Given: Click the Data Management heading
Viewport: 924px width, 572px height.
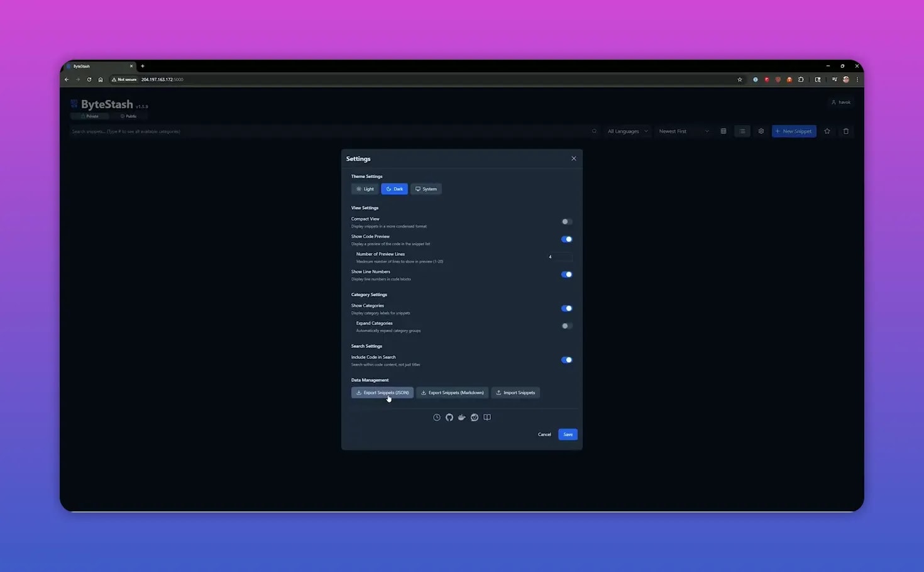Looking at the screenshot, I should pyautogui.click(x=370, y=380).
